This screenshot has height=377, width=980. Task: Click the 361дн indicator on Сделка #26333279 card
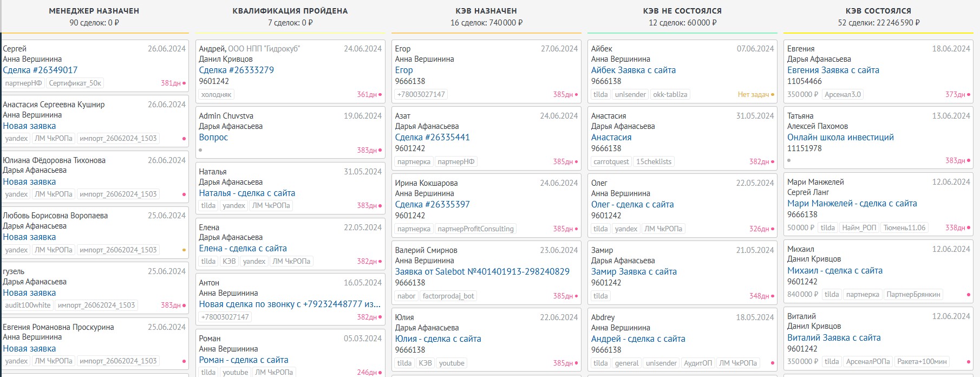pyautogui.click(x=369, y=94)
